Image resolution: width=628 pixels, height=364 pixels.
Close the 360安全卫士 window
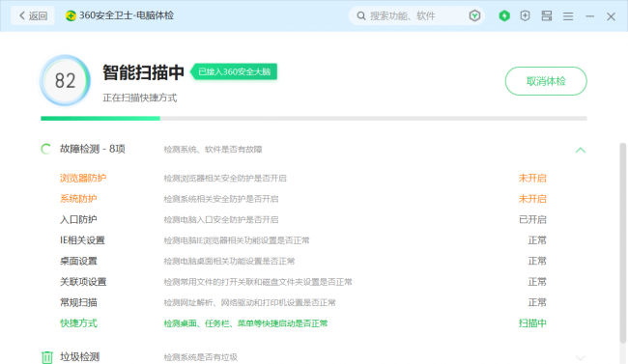click(x=611, y=16)
